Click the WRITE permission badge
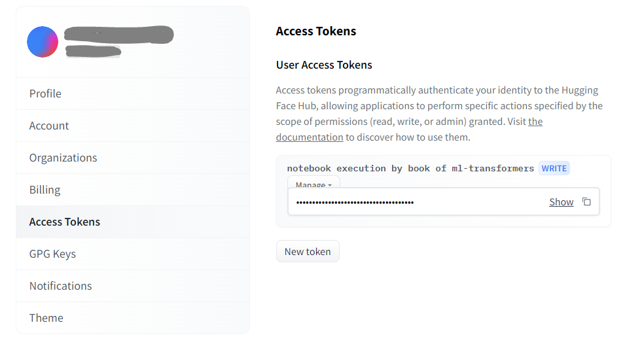Image resolution: width=644 pixels, height=344 pixels. click(554, 169)
